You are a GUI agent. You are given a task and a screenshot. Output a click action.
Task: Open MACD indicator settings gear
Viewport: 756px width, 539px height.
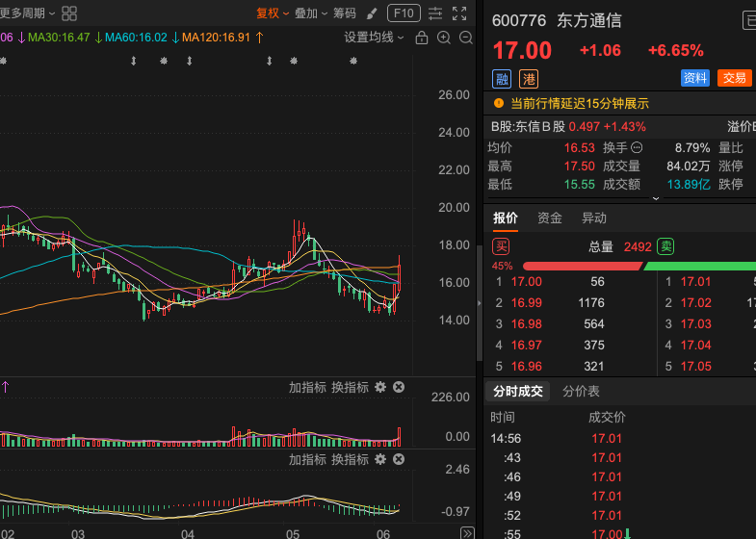[x=380, y=459]
